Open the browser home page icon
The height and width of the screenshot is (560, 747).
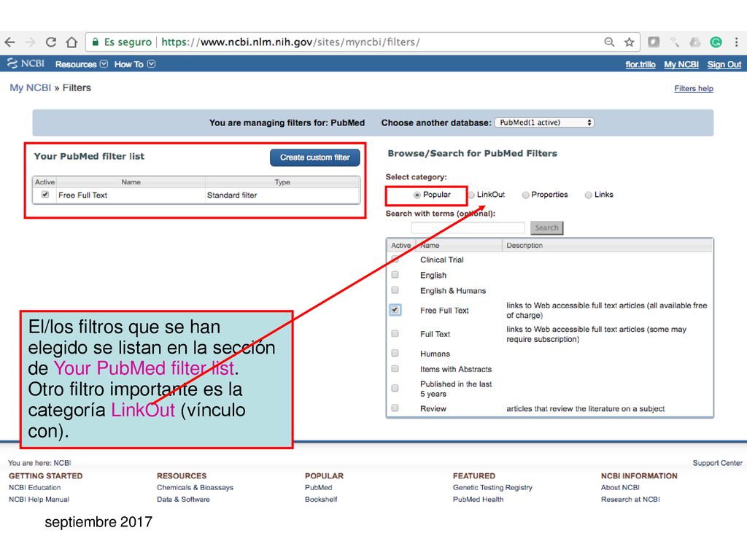71,42
